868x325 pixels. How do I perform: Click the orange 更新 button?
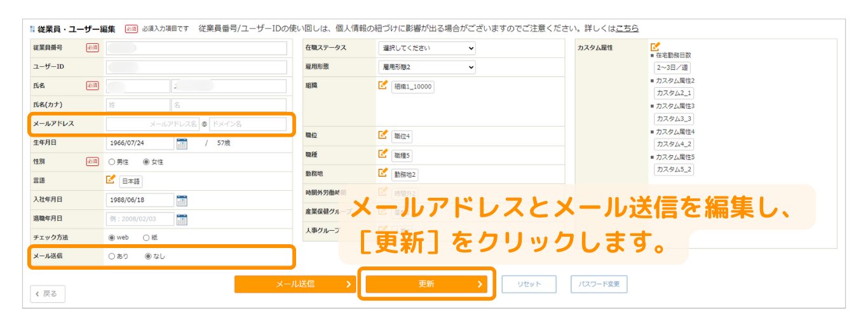click(x=426, y=284)
